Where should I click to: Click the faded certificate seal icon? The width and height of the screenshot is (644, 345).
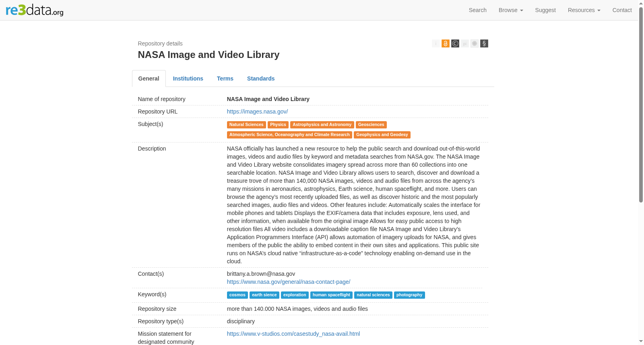tap(475, 43)
